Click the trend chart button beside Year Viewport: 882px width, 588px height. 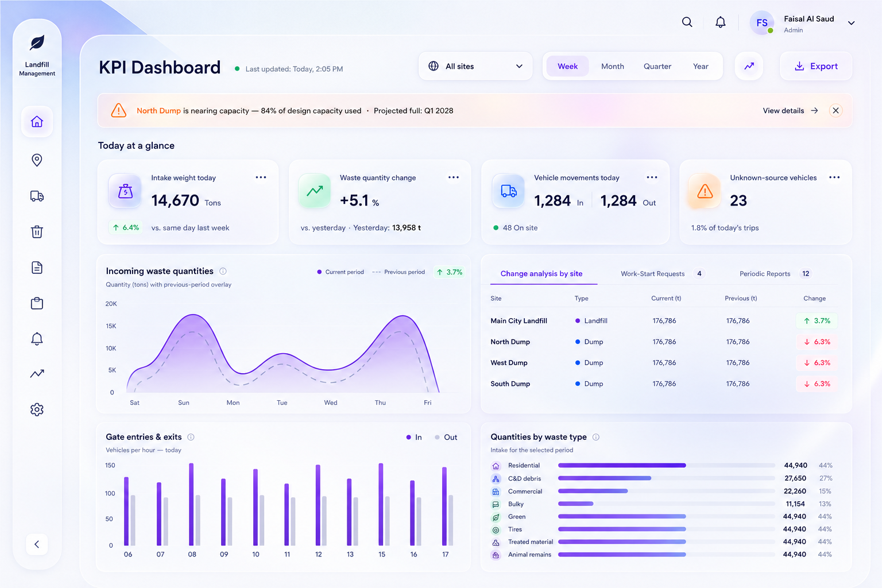(x=749, y=66)
